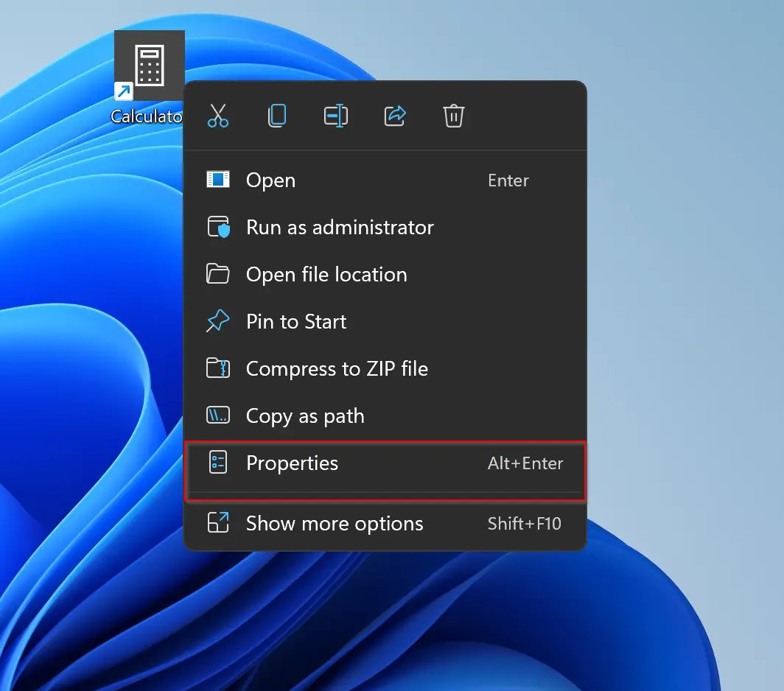Select Copy as path

pyautogui.click(x=385, y=415)
